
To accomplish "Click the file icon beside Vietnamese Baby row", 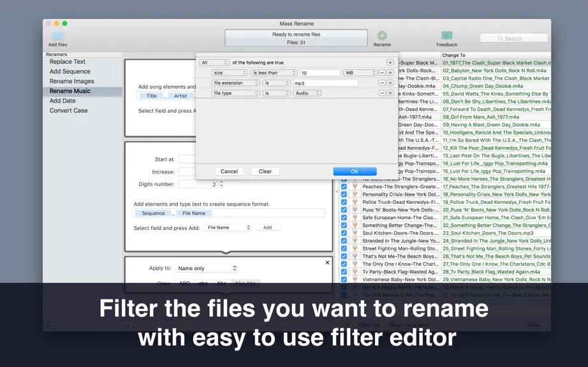I will coord(355,279).
